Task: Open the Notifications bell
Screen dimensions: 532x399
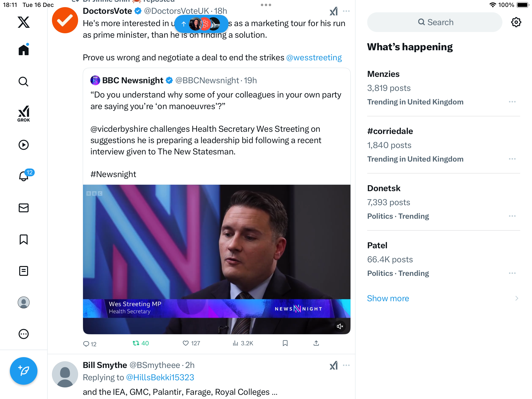Action: point(24,176)
